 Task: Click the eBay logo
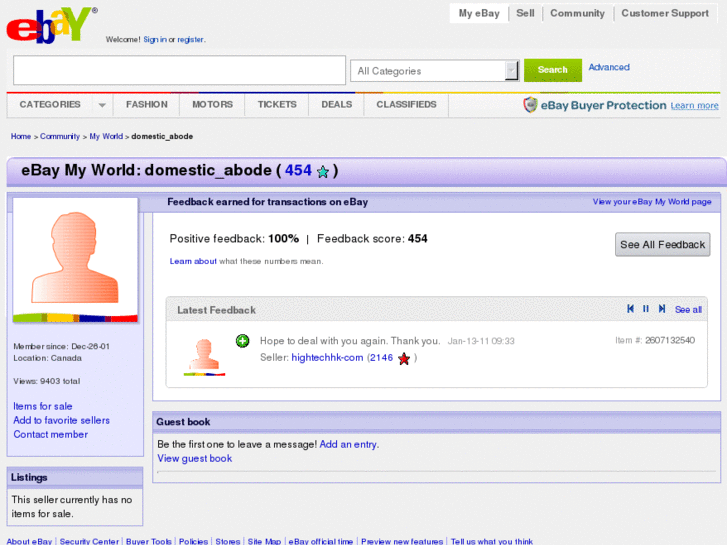coord(51,26)
